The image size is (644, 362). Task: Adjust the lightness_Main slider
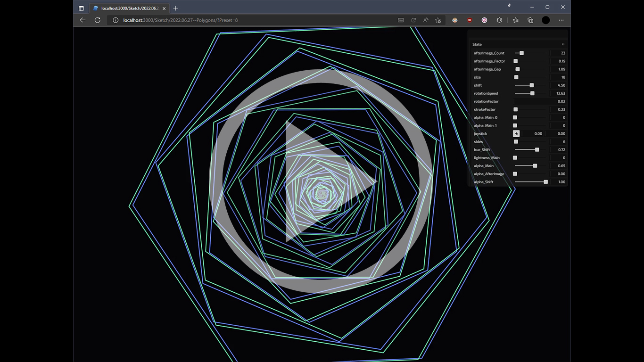[531, 158]
